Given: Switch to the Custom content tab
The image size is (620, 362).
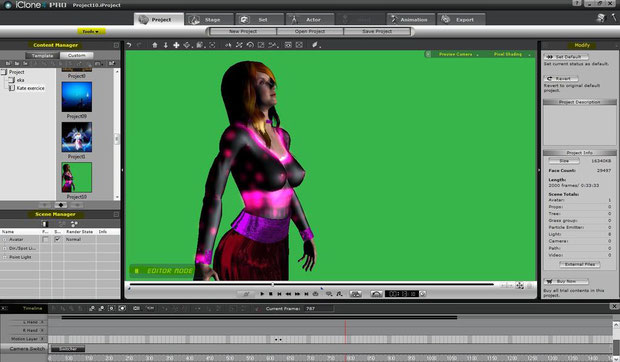Looking at the screenshot, I should [76, 55].
